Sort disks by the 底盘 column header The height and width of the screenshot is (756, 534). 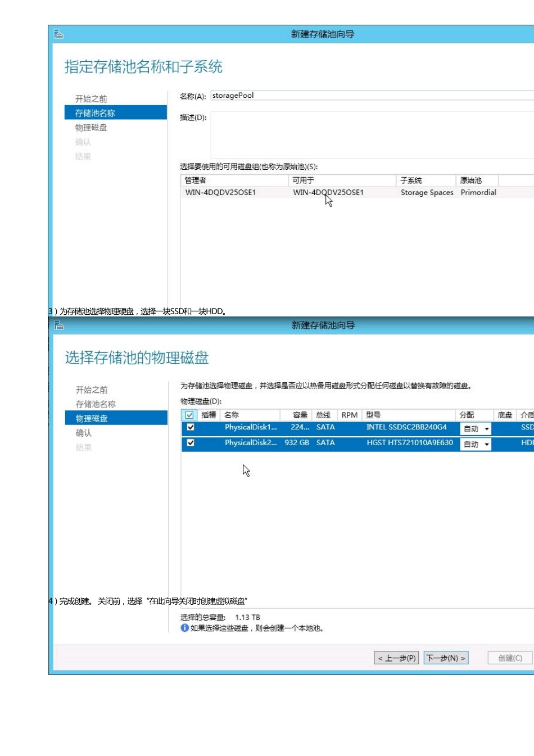505,415
